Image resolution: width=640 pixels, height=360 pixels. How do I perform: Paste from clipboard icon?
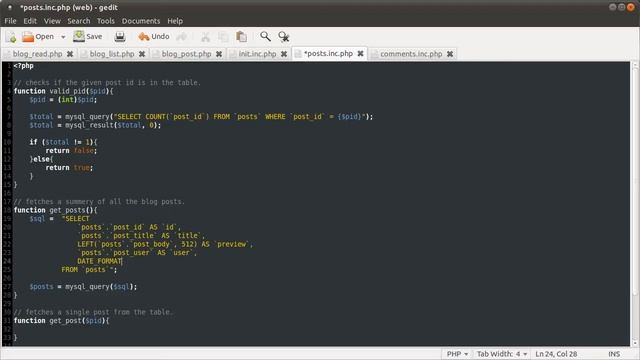pyautogui.click(x=241, y=37)
